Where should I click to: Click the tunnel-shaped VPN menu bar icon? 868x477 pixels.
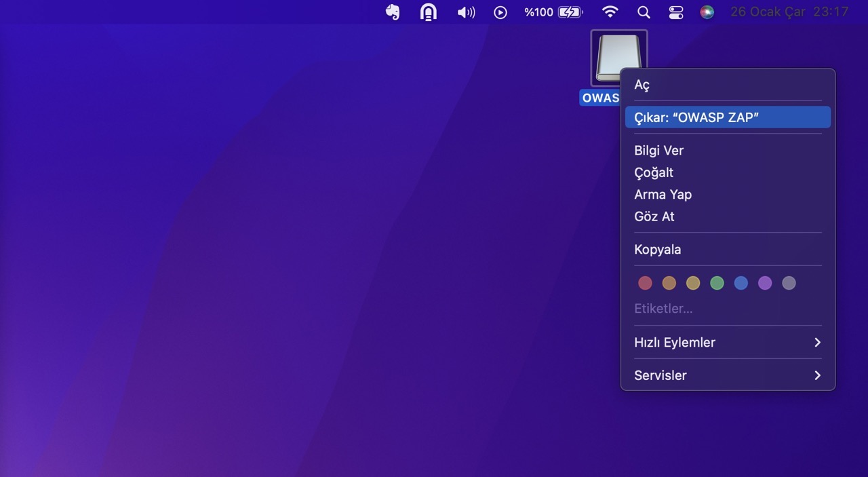429,12
